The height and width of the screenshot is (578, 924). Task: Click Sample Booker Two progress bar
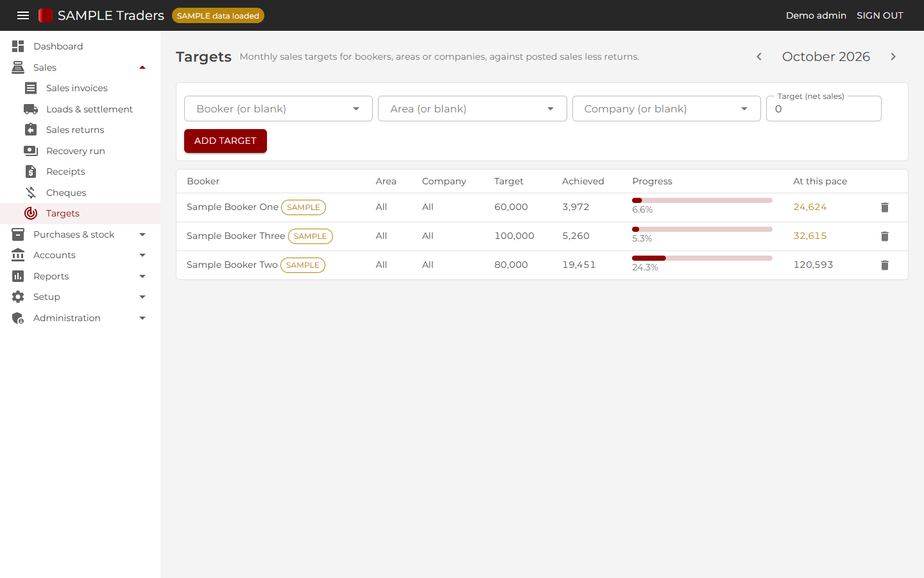click(702, 258)
